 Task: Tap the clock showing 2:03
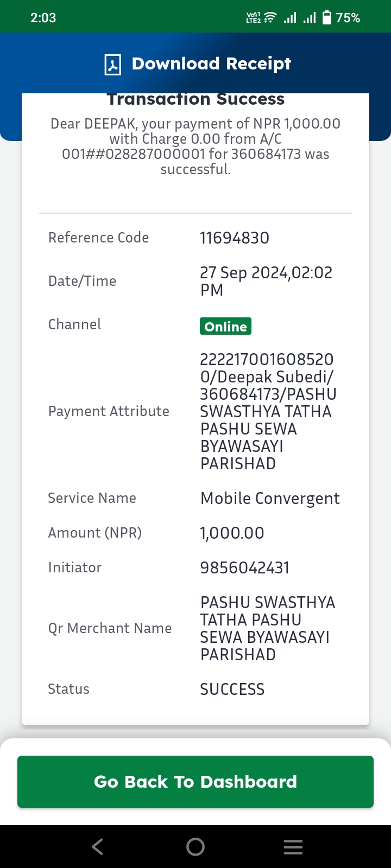point(43,18)
